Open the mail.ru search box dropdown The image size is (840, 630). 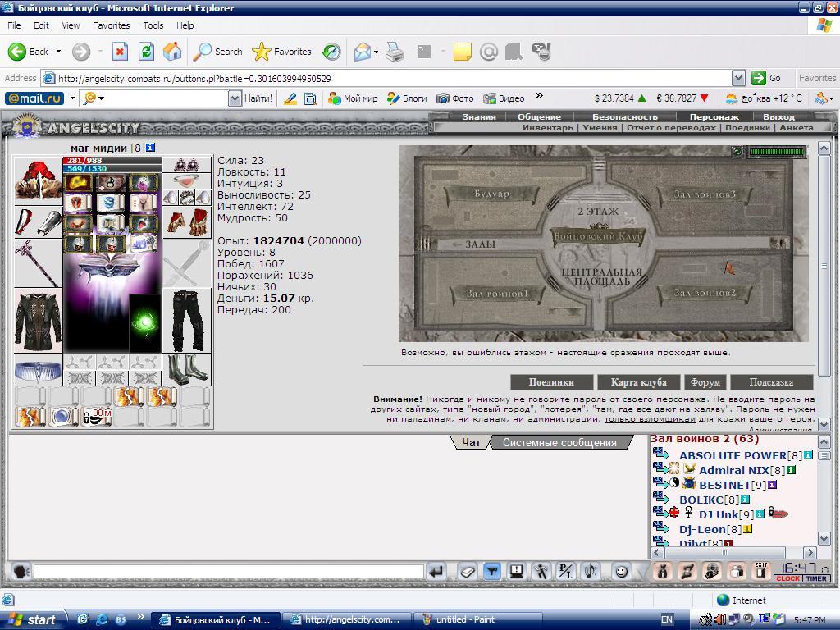click(x=235, y=98)
